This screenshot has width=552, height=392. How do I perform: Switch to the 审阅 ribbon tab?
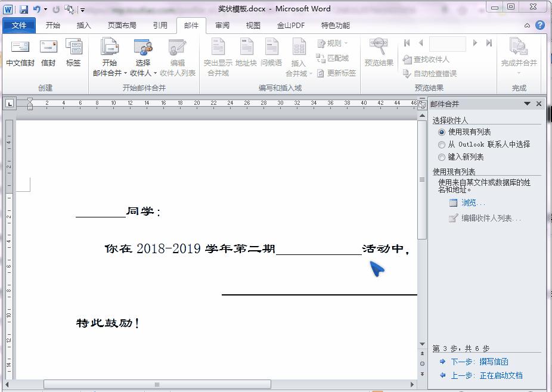pos(222,25)
